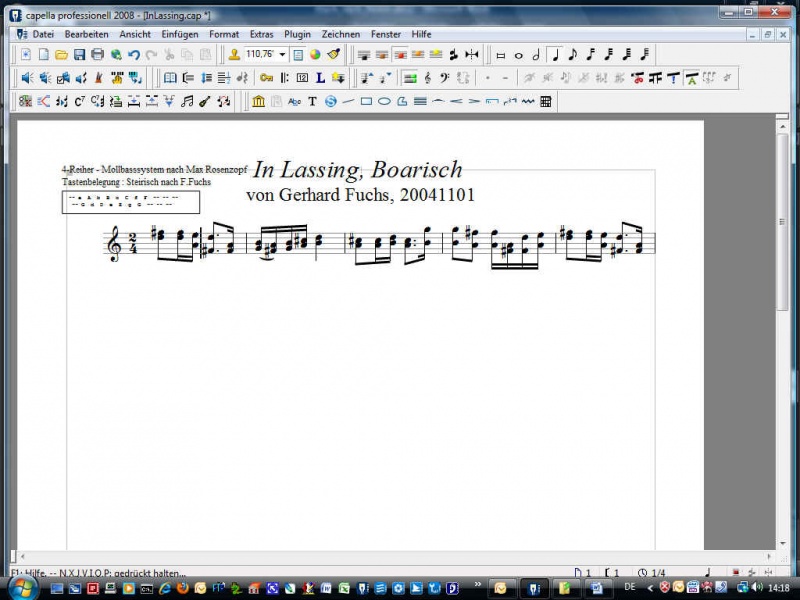Expand the Windows taskbar overflow chevron
Image resolution: width=800 pixels, height=600 pixels.
[x=477, y=587]
